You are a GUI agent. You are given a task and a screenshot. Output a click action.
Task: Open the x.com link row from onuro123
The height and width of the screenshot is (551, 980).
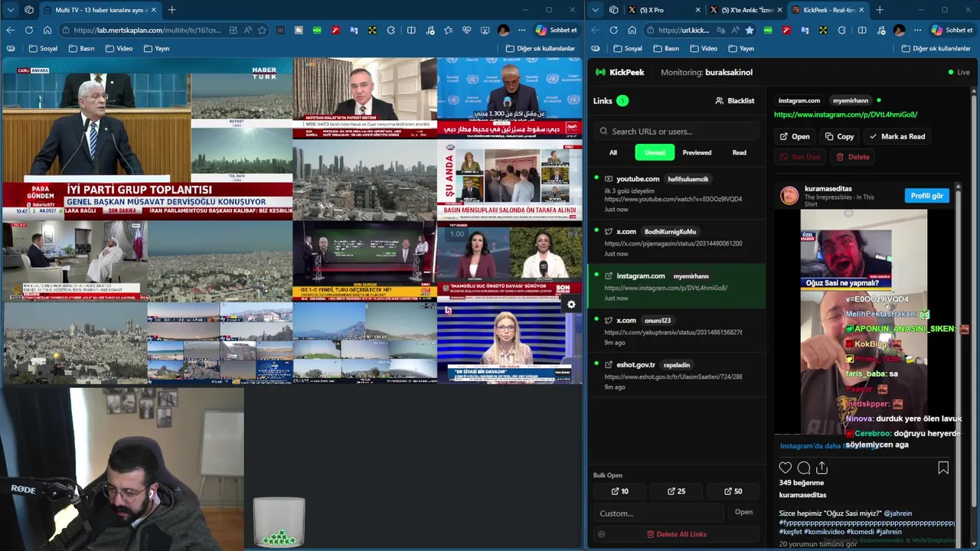tap(677, 331)
